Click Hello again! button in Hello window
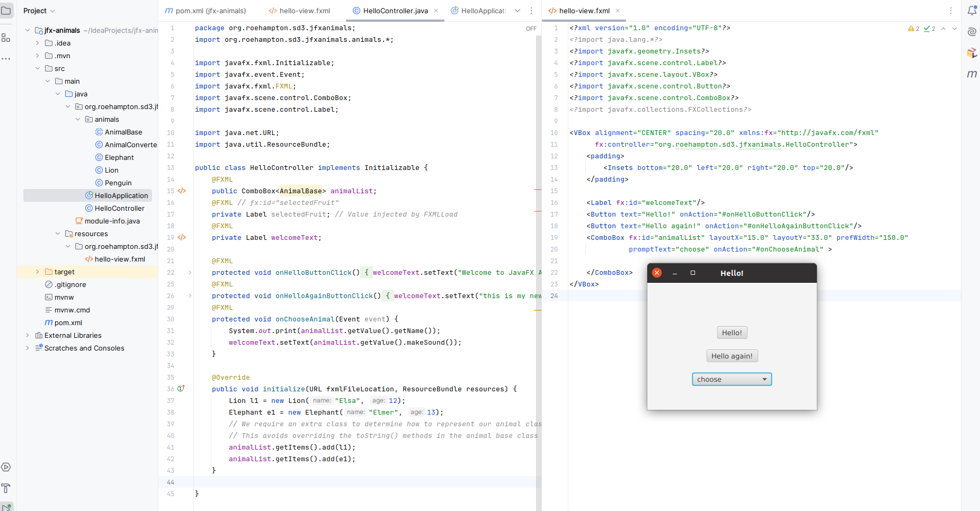This screenshot has width=980, height=511. pos(732,356)
